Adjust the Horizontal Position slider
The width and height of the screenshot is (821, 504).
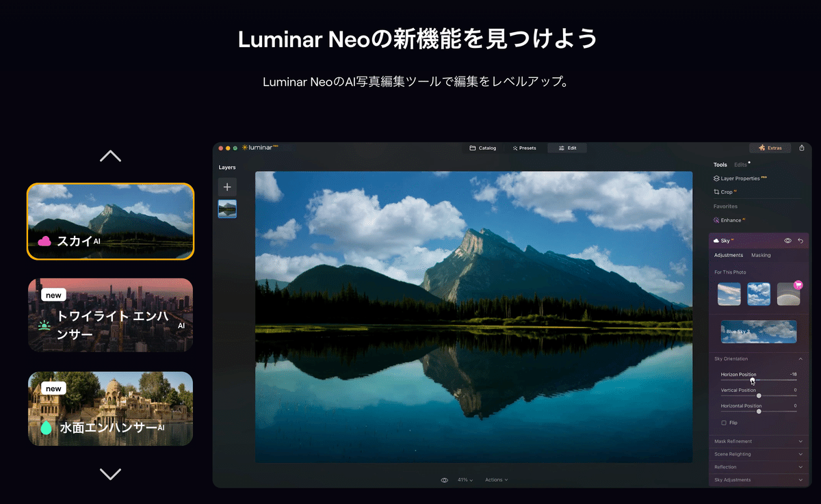[x=759, y=411]
